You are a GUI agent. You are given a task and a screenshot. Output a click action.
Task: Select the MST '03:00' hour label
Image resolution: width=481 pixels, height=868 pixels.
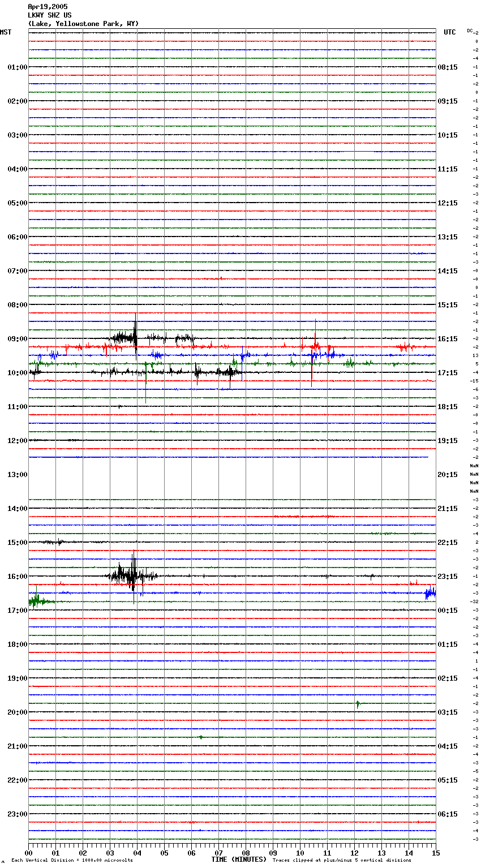(x=18, y=135)
